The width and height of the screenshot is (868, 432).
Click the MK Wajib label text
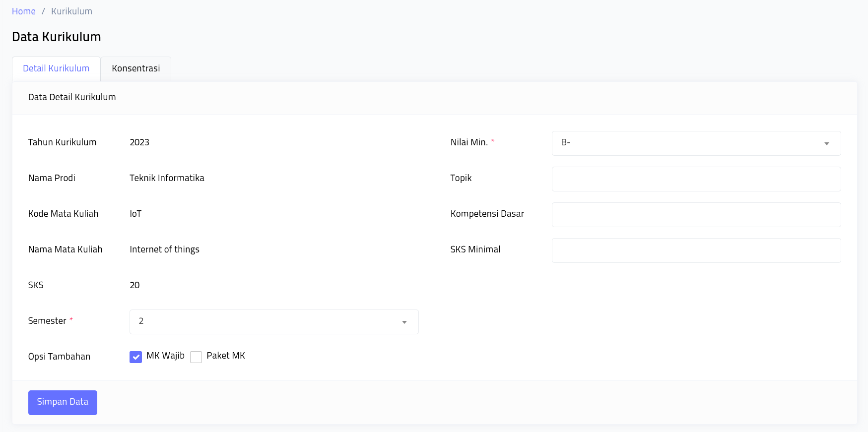(x=165, y=356)
